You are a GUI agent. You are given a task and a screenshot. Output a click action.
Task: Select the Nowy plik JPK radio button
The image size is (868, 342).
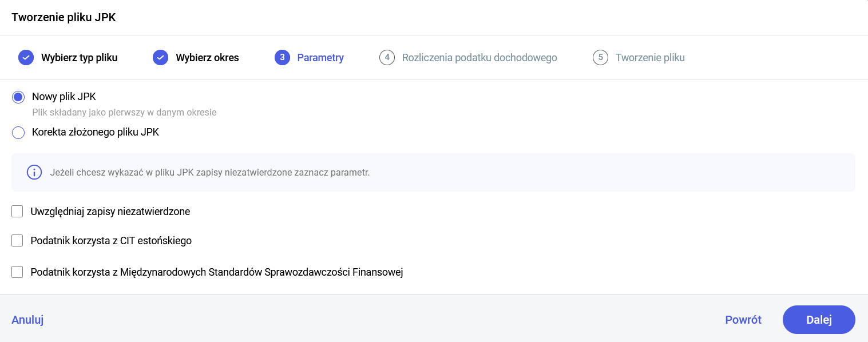pos(18,97)
